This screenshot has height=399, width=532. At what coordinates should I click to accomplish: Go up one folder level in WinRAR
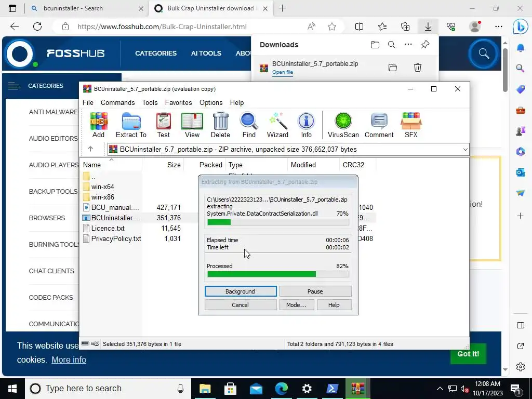coord(90,149)
